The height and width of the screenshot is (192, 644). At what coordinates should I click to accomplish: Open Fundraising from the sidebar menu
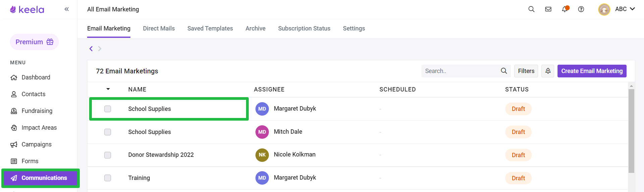tap(37, 111)
